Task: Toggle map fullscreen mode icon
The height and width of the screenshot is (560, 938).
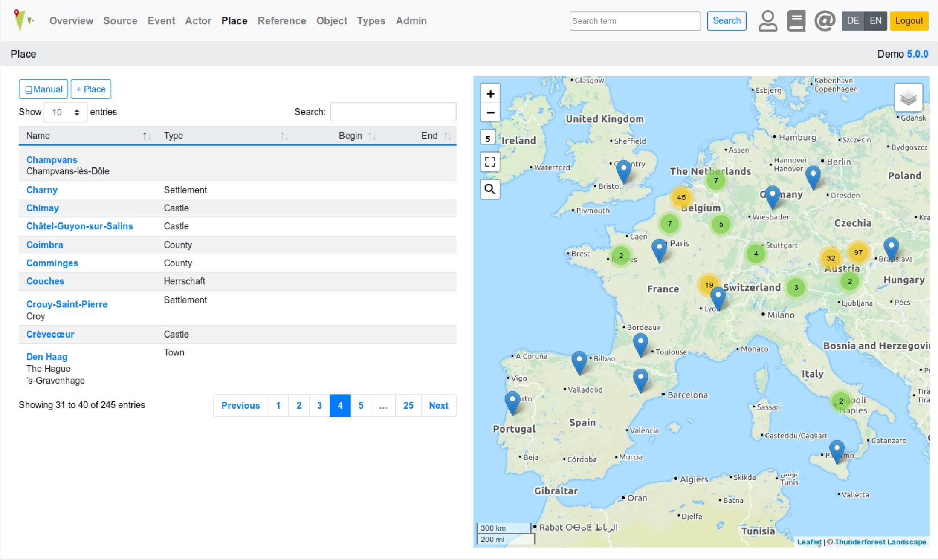Action: 490,162
